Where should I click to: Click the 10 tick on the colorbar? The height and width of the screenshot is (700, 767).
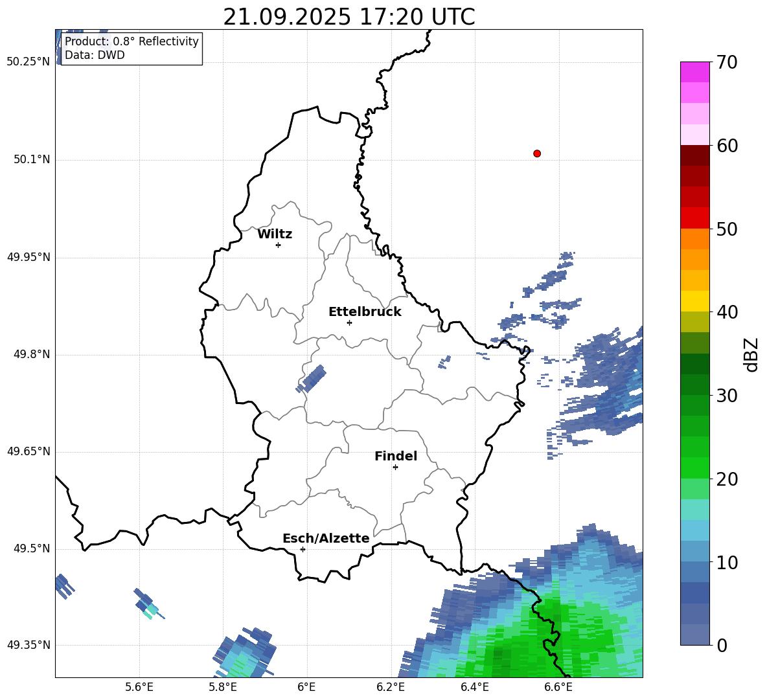click(727, 562)
